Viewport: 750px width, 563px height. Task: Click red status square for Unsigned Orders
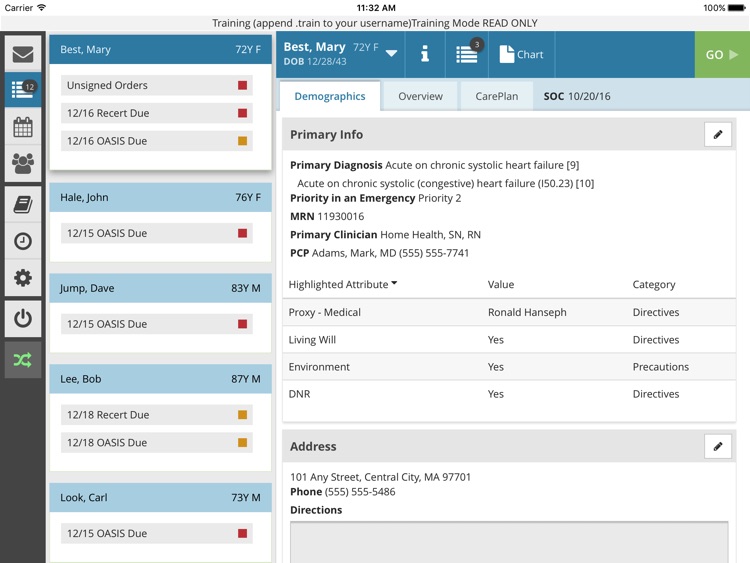click(243, 85)
